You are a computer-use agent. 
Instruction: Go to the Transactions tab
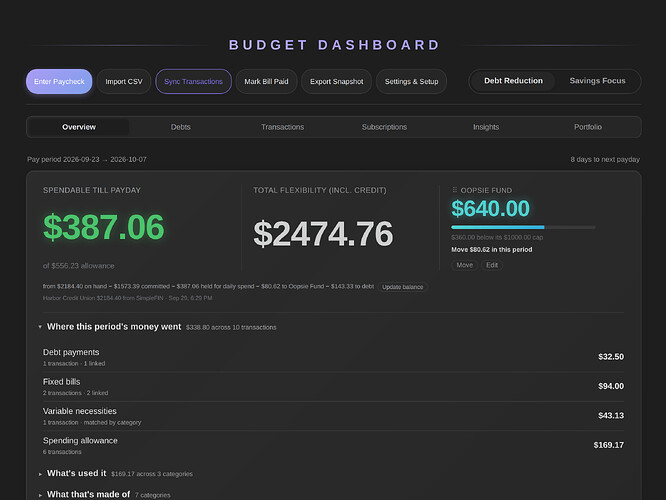pyautogui.click(x=282, y=127)
